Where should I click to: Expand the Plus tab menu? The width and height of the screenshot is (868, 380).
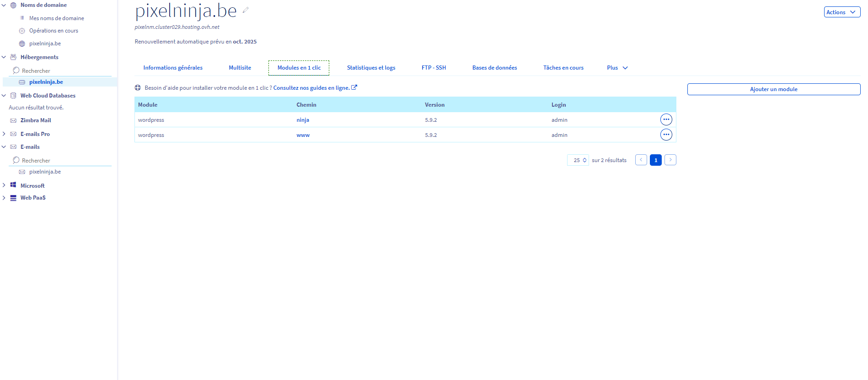pos(617,68)
